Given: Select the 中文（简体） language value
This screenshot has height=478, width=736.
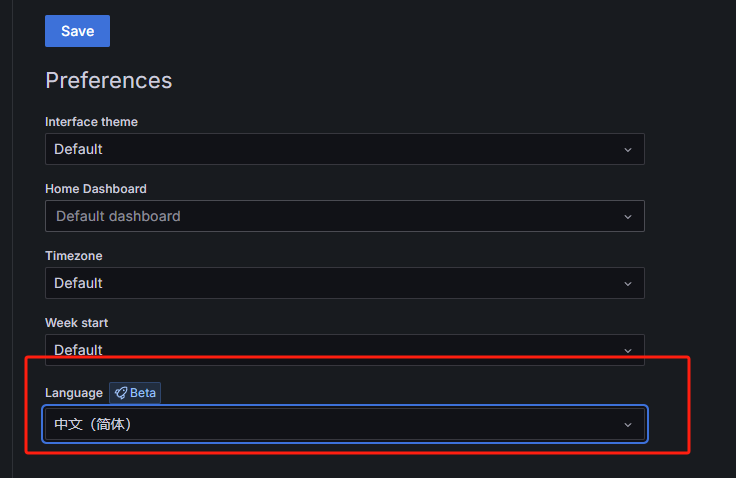Looking at the screenshot, I should pos(93,424).
